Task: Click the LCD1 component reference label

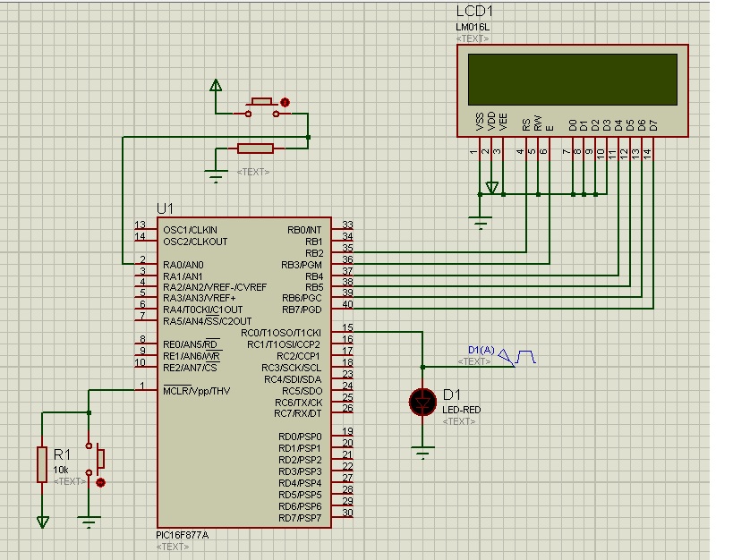Action: 474,12
